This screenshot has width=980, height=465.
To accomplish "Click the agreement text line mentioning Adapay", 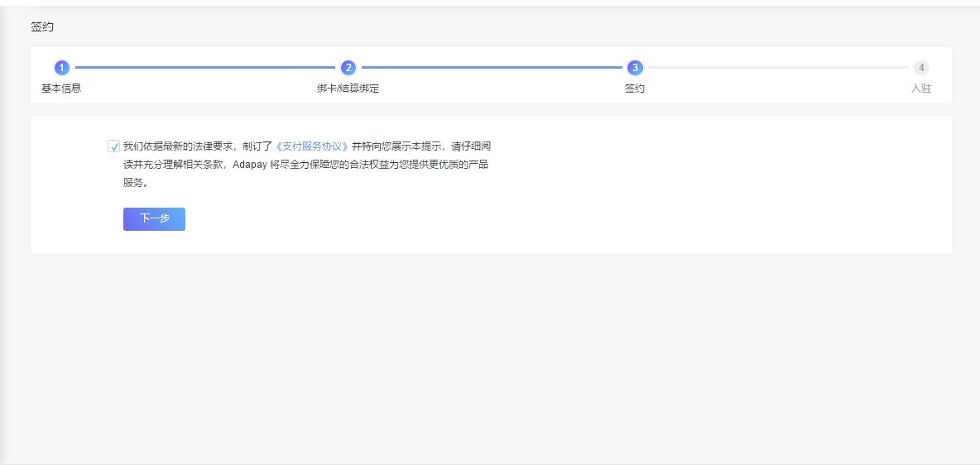I will 305,165.
